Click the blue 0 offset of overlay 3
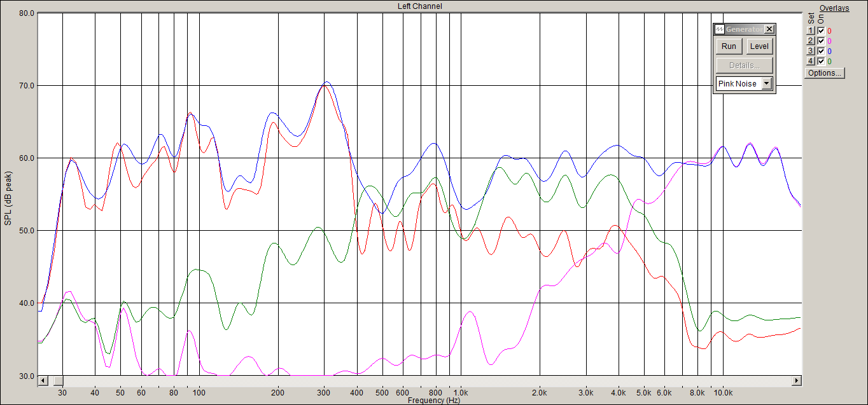Viewport: 868px width, 405px height. 829,51
